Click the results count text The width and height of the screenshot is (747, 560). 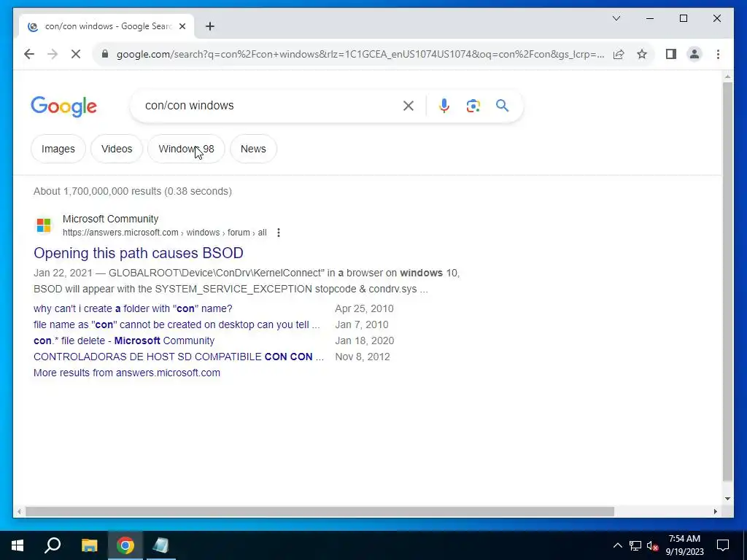pos(133,192)
